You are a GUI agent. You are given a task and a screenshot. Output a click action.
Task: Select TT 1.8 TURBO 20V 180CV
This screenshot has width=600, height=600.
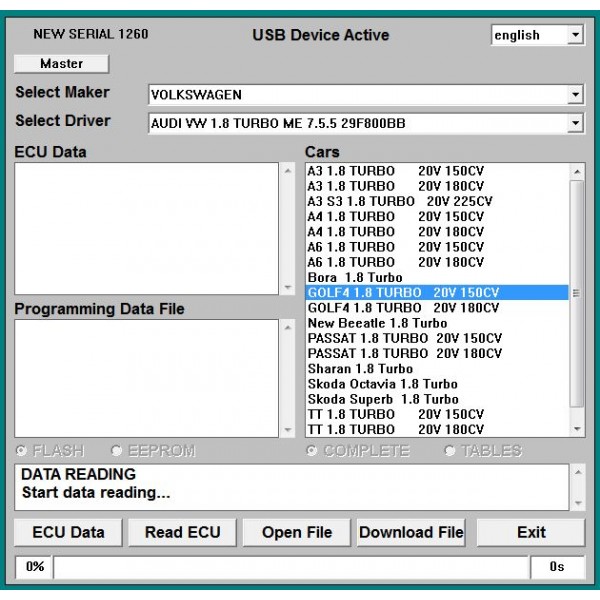(x=437, y=429)
